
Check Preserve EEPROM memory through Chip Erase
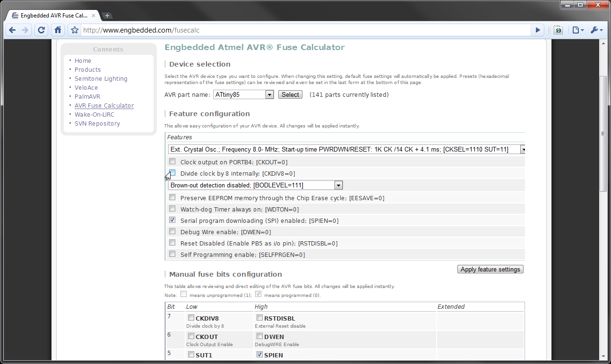pos(172,197)
